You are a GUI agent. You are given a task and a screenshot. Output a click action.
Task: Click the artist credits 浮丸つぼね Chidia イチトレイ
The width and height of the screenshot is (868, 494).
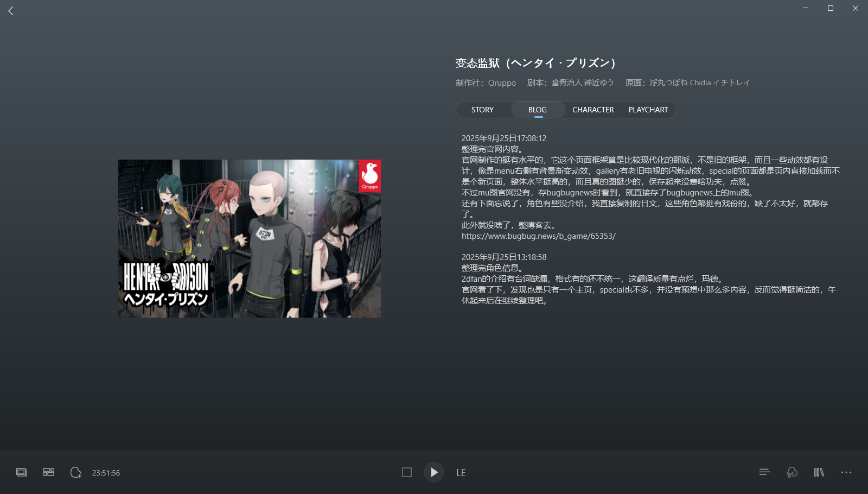coord(699,83)
